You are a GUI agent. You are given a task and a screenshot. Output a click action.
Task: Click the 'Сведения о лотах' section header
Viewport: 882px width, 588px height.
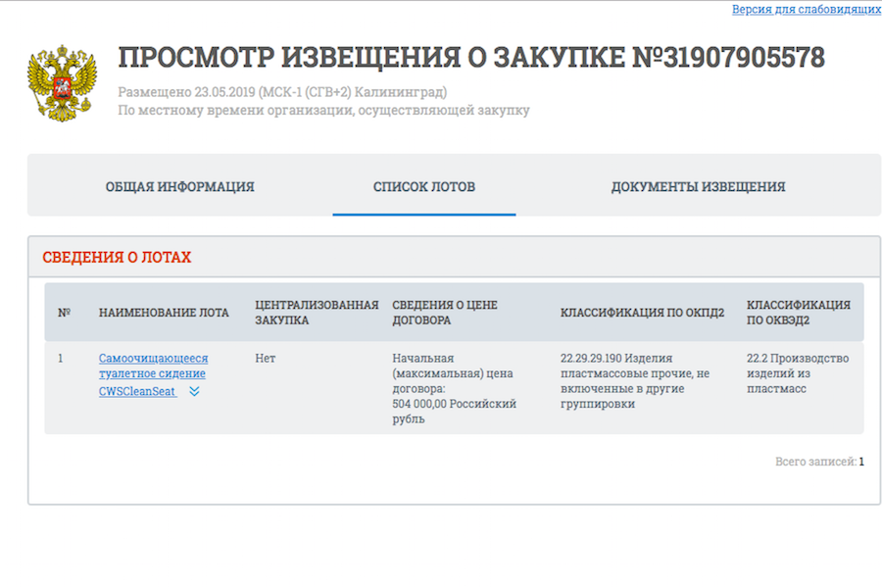117,258
